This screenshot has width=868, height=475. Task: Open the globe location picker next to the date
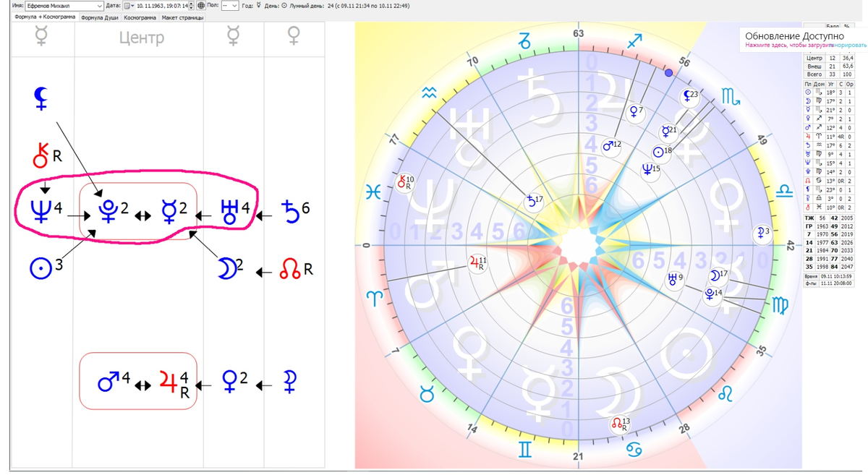click(200, 5)
